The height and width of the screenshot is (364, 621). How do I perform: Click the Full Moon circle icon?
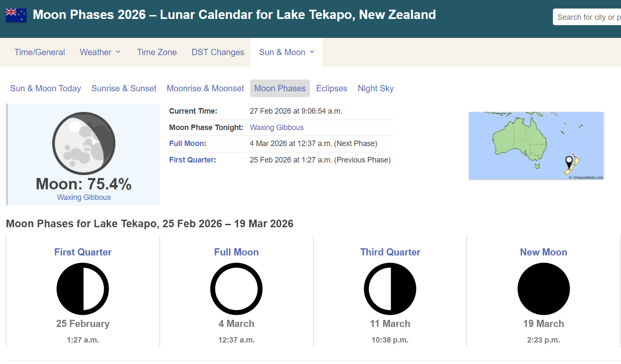[x=236, y=289]
